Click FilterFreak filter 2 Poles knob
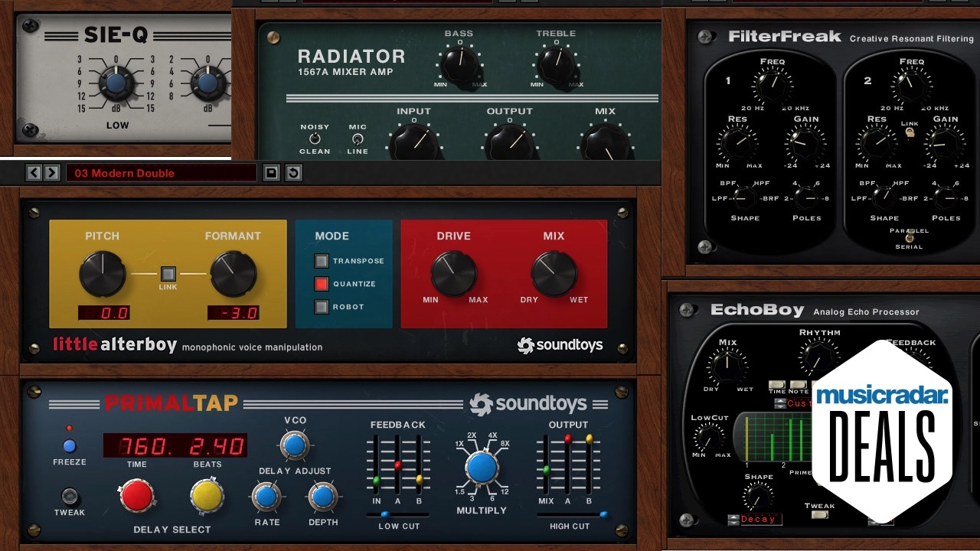Image resolution: width=980 pixels, height=551 pixels. (x=945, y=198)
